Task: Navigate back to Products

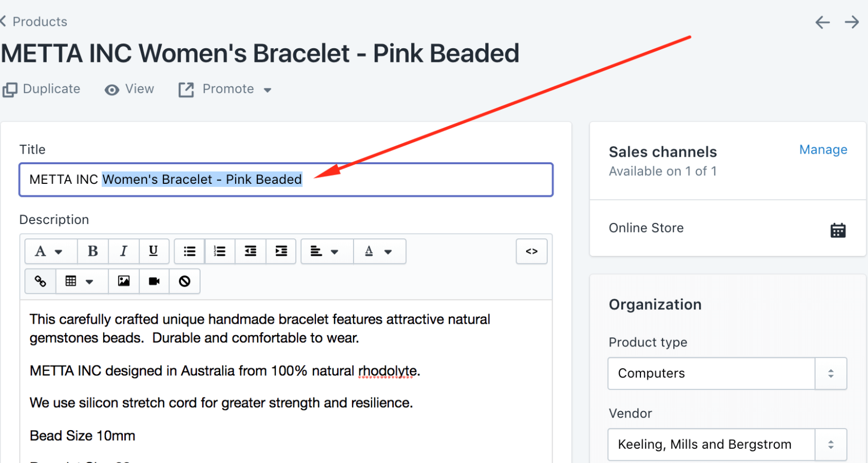Action: click(x=34, y=21)
